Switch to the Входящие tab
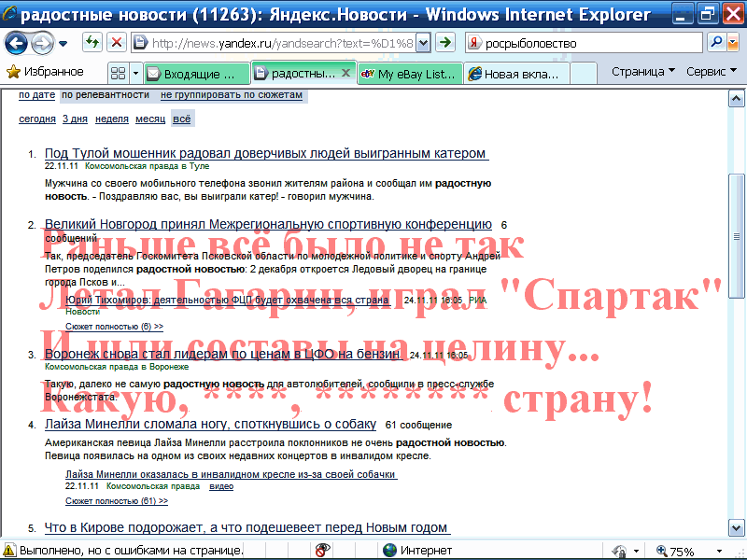 [197, 74]
